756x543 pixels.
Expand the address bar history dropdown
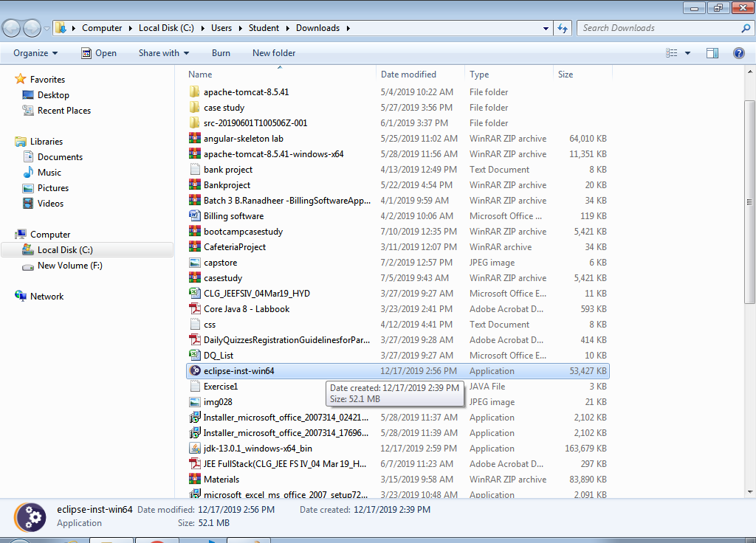546,29
